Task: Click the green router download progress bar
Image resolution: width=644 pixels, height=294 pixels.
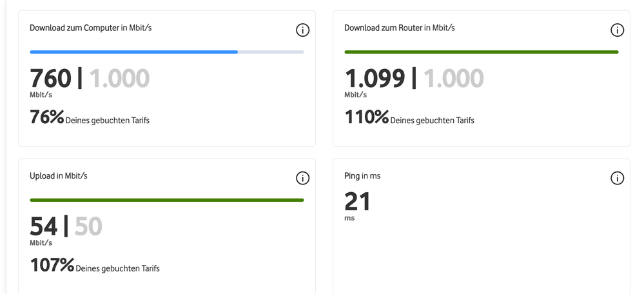Action: (x=481, y=52)
